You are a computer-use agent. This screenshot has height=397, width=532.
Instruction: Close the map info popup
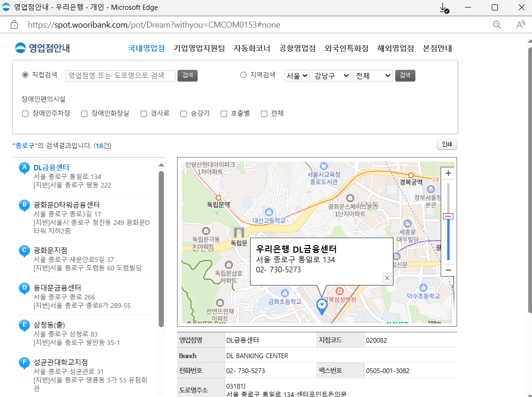click(387, 278)
